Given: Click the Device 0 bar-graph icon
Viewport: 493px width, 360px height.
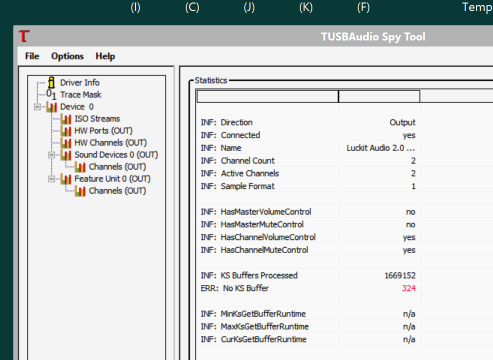Looking at the screenshot, I should point(52,107).
